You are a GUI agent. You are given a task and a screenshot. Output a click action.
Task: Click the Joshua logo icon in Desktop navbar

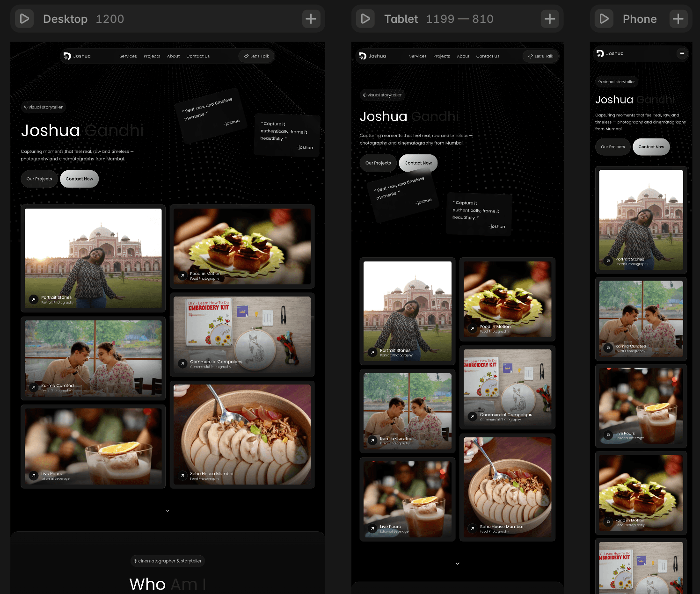[x=67, y=56]
